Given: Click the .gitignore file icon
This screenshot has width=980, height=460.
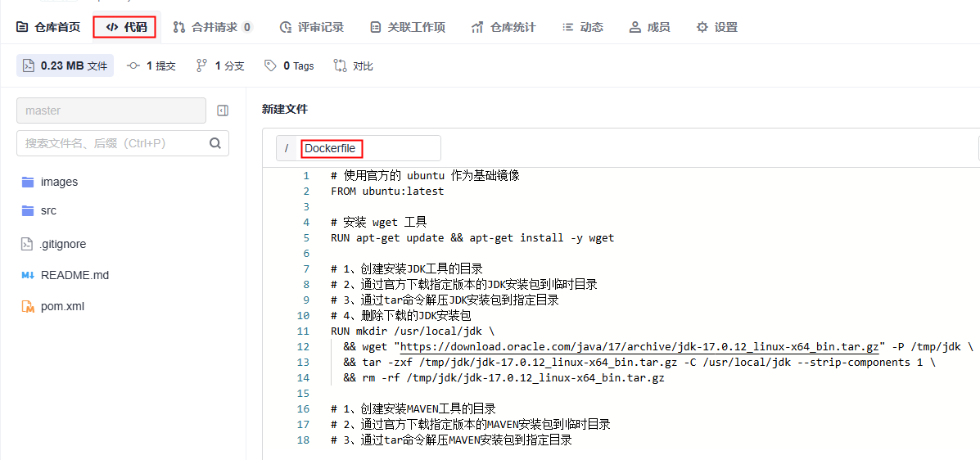Looking at the screenshot, I should 27,245.
